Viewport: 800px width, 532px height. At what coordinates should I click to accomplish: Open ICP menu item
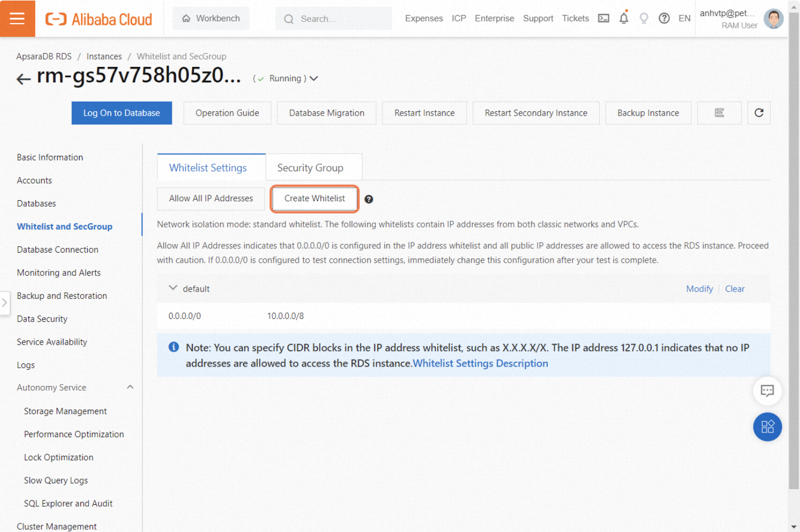click(x=458, y=18)
